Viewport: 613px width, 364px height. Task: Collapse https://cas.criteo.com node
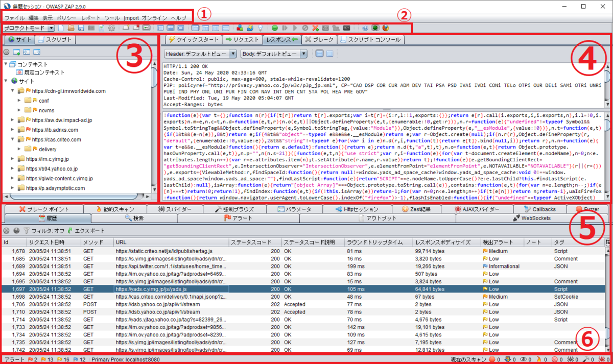click(13, 139)
